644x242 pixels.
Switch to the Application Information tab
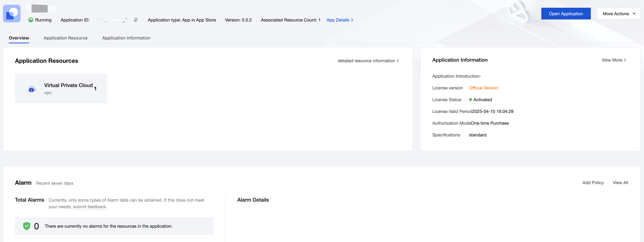pyautogui.click(x=126, y=38)
